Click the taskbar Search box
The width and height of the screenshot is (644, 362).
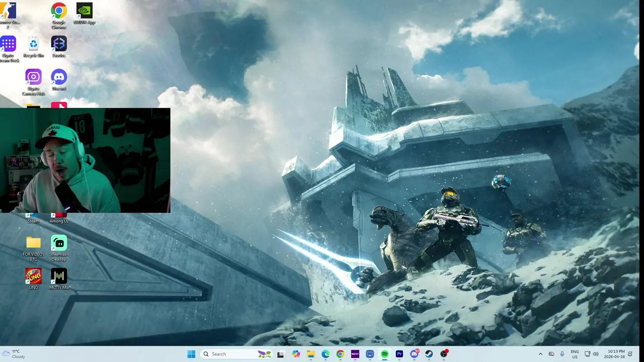[x=237, y=354]
